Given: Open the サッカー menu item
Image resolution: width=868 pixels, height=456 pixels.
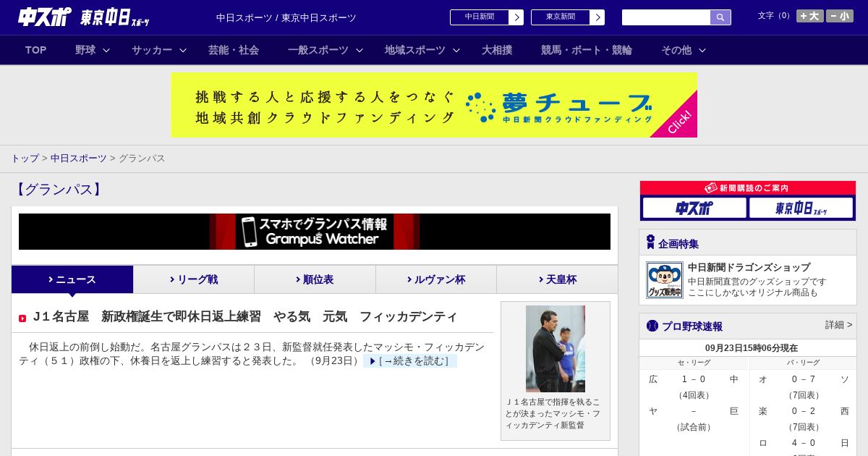Looking at the screenshot, I should pyautogui.click(x=152, y=50).
